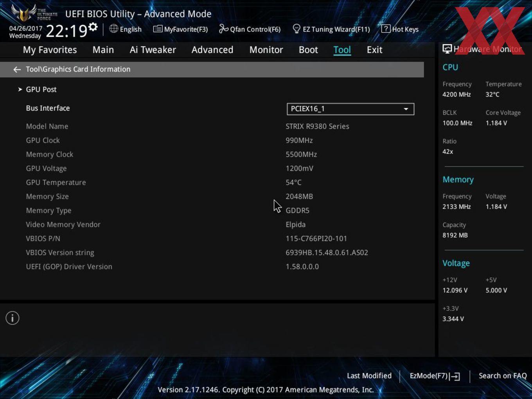532x399 pixels.
Task: Open the Ai Tweaker tab
Action: pyautogui.click(x=153, y=50)
